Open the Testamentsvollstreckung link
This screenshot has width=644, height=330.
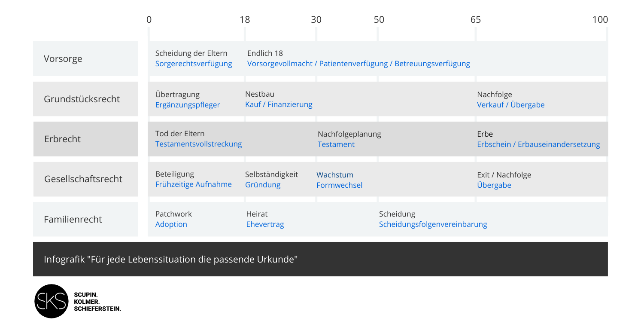[198, 144]
